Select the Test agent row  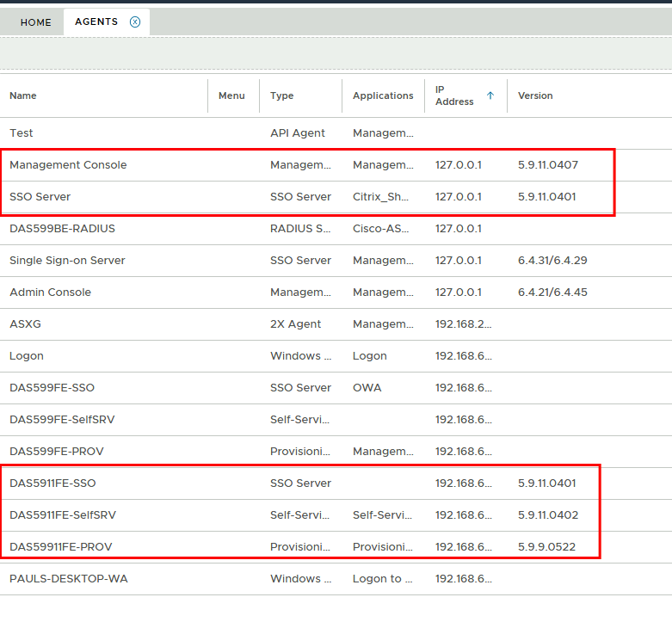(22, 133)
